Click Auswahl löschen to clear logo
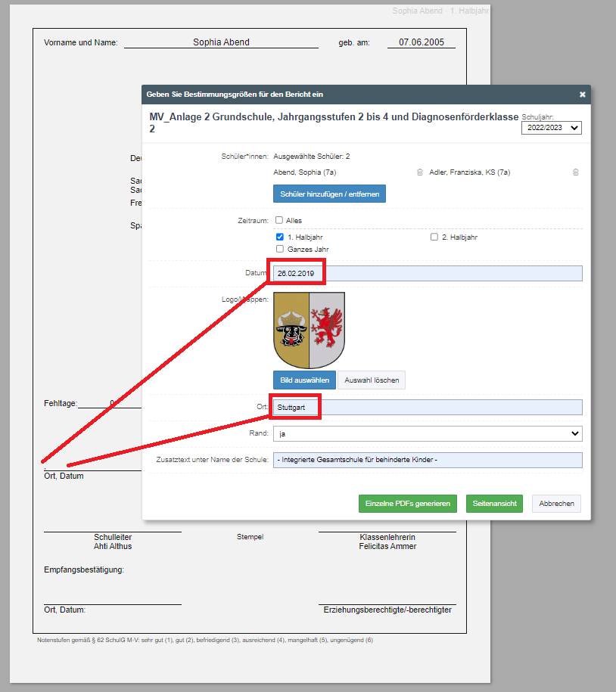The image size is (616, 692). 371,380
